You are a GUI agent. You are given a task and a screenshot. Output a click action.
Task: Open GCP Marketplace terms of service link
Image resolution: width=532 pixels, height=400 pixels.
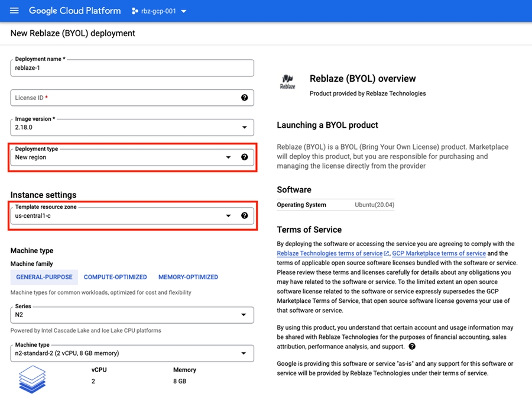point(439,253)
